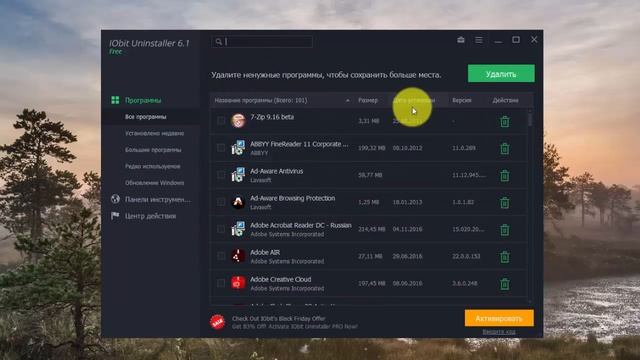The height and width of the screenshot is (360, 640).
Task: Click the Ad-Aware Antivirus program icon
Action: [238, 175]
